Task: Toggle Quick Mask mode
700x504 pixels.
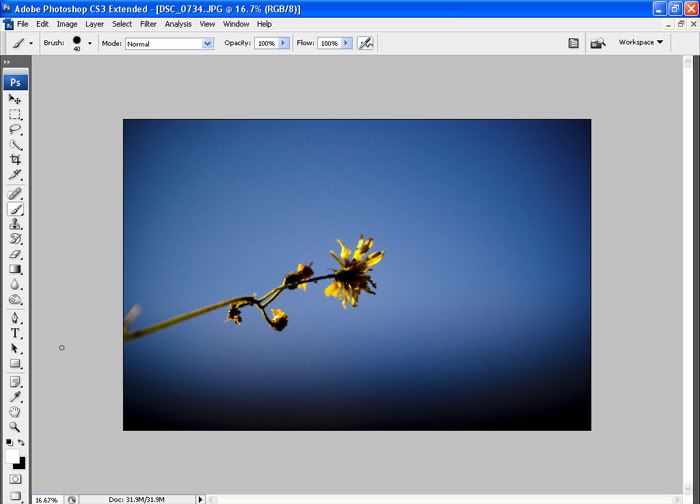Action: click(x=15, y=479)
